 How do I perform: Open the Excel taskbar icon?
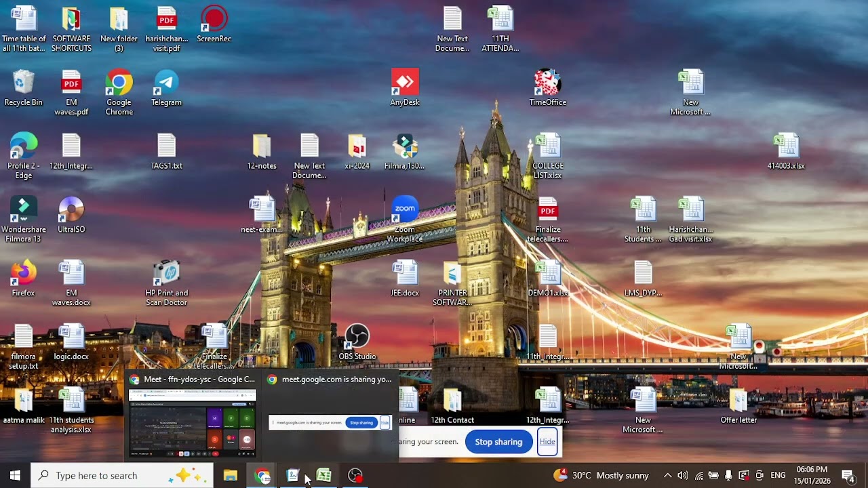click(x=324, y=476)
